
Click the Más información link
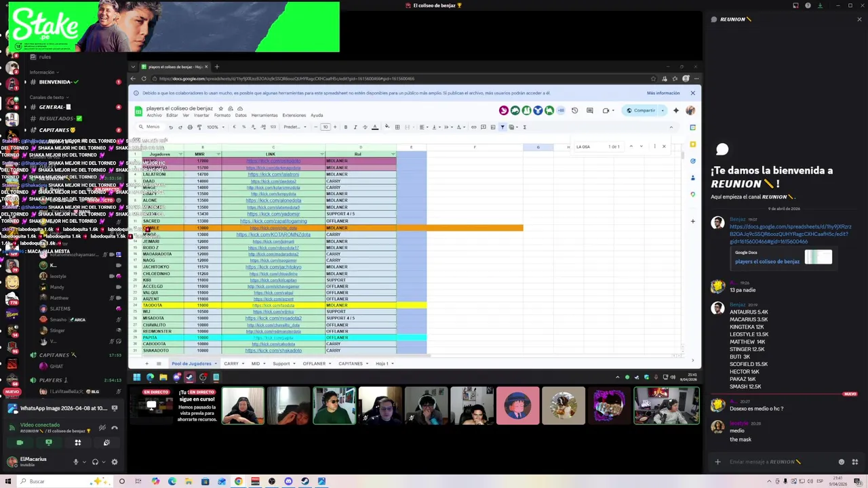[663, 93]
